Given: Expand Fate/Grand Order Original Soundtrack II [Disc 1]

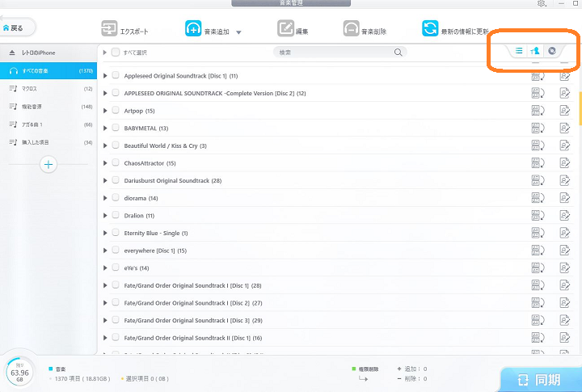Looking at the screenshot, I should point(105,337).
